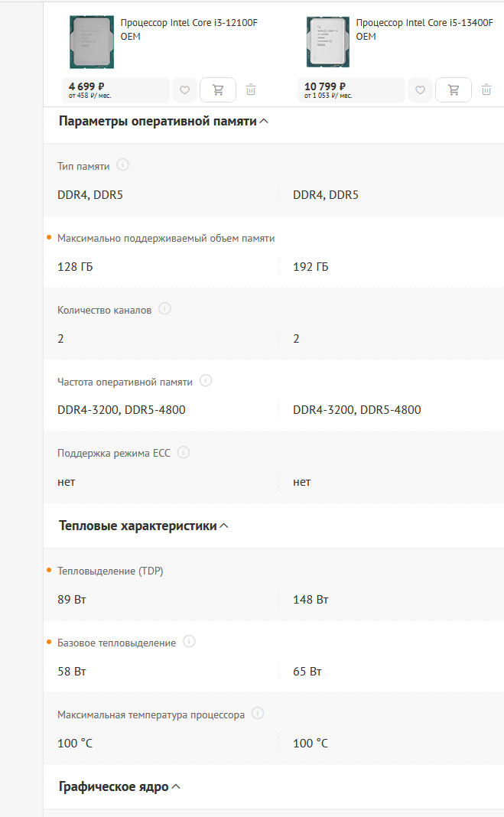
Task: Show info tooltip for Тип памяти
Action: (123, 165)
